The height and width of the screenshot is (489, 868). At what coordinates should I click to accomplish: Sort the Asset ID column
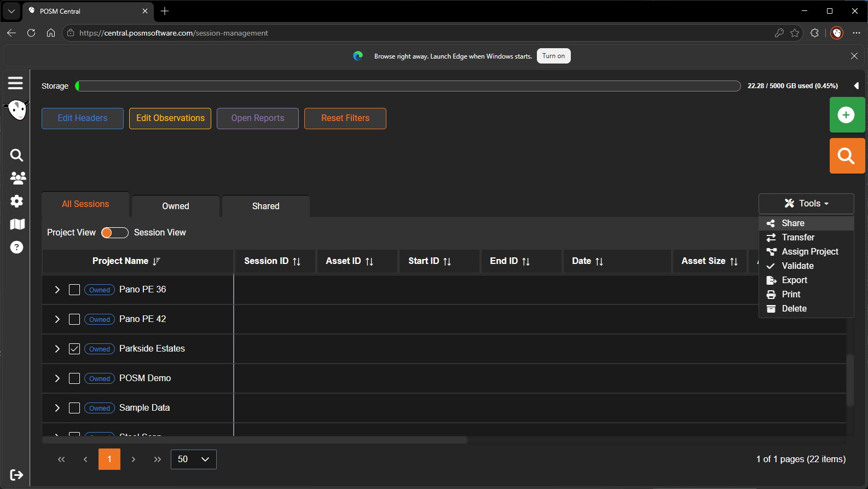[369, 262]
